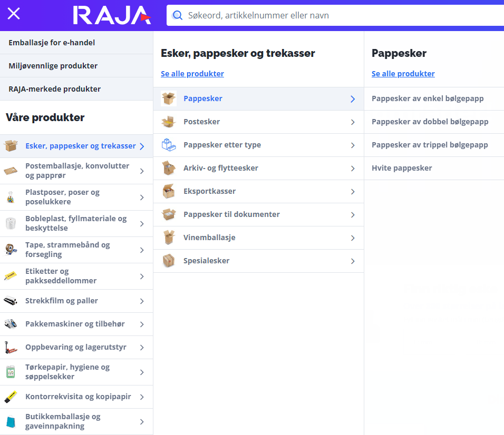The width and height of the screenshot is (504, 435).
Task: Expand Tape, strammebånd og forsegling chevron
Action: click(142, 250)
